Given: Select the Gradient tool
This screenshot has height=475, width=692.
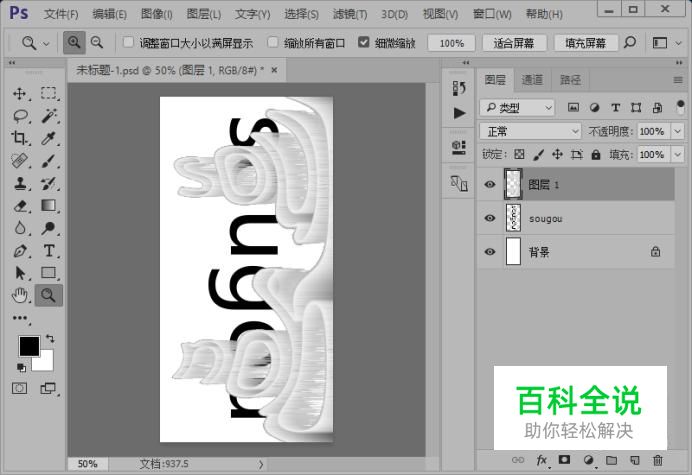Looking at the screenshot, I should (48, 205).
